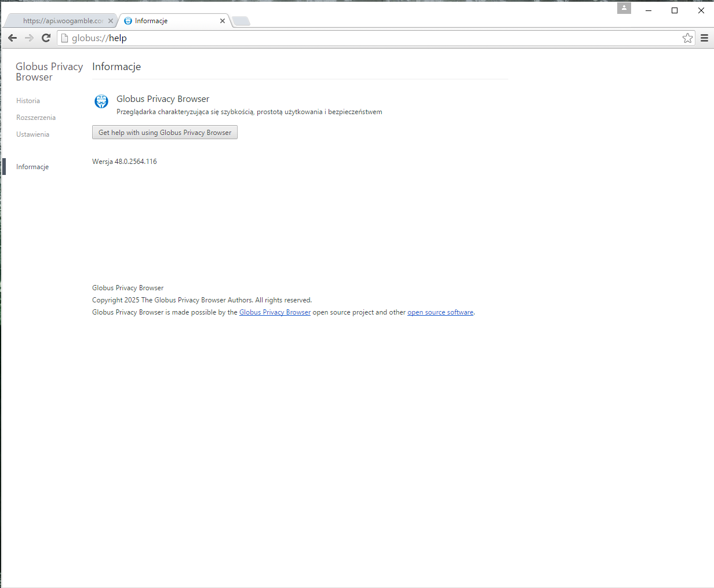The width and height of the screenshot is (714, 588).
Task: Click the Globus Privacy Browser sidebar title
Action: pos(49,72)
